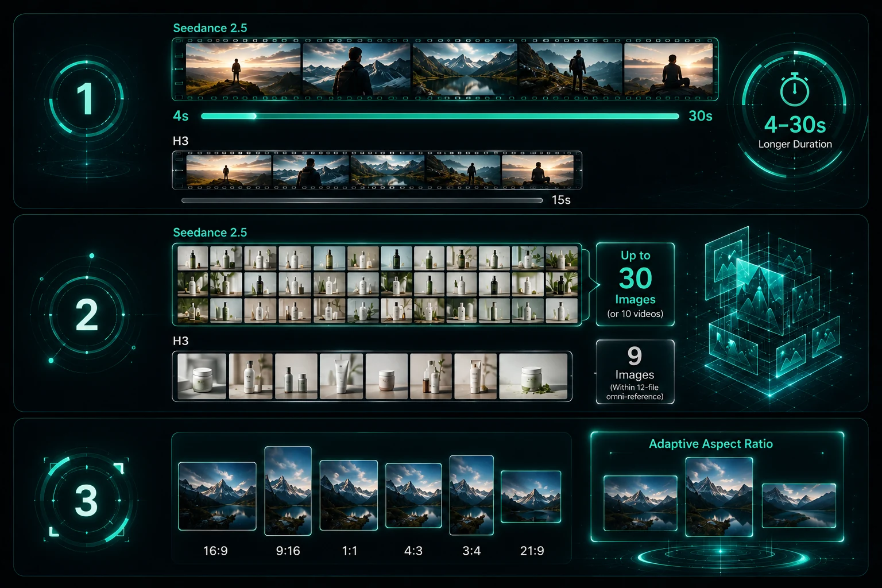Click the "4s" start label
This screenshot has width=882, height=588.
(x=181, y=116)
